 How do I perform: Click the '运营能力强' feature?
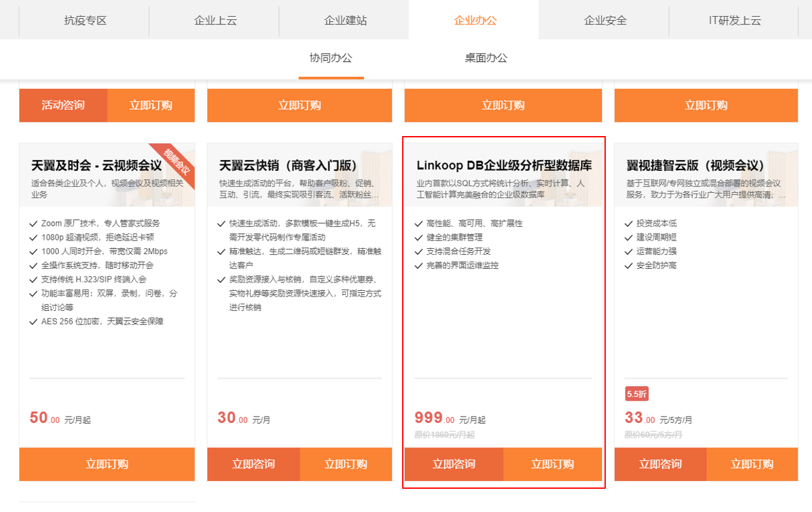[x=657, y=251]
